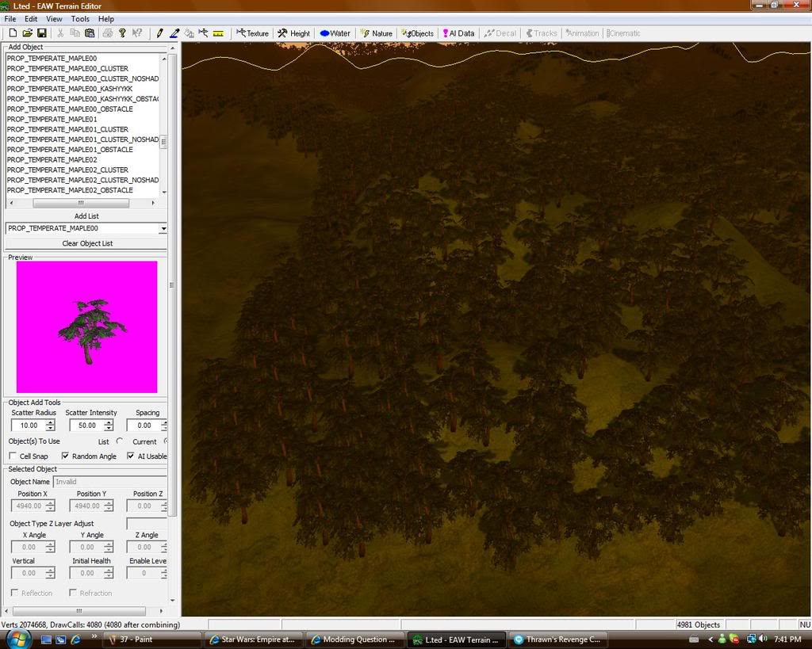Click the yellow ruler measure icon
Screen dimensions: 812x649
click(219, 33)
